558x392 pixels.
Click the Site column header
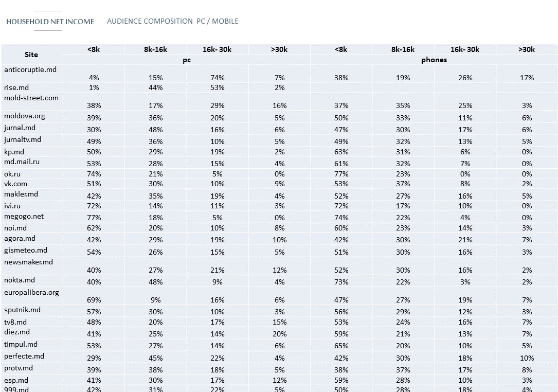(x=31, y=55)
